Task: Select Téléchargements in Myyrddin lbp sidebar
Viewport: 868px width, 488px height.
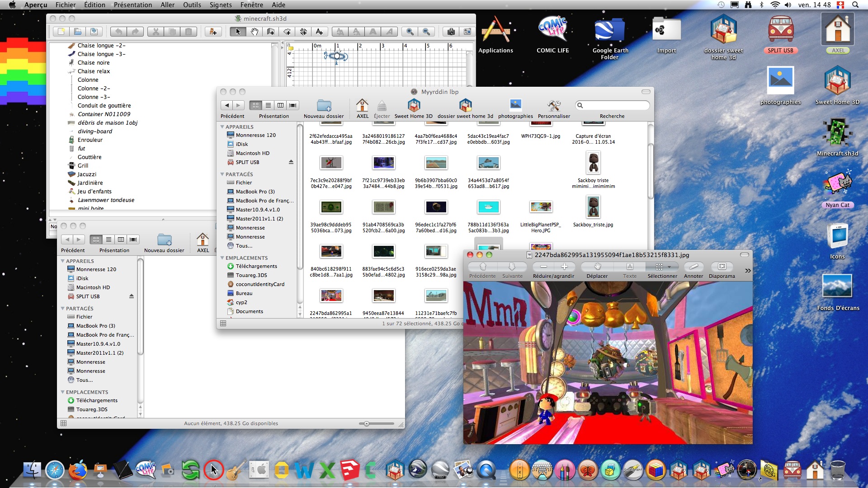Action: pos(256,266)
